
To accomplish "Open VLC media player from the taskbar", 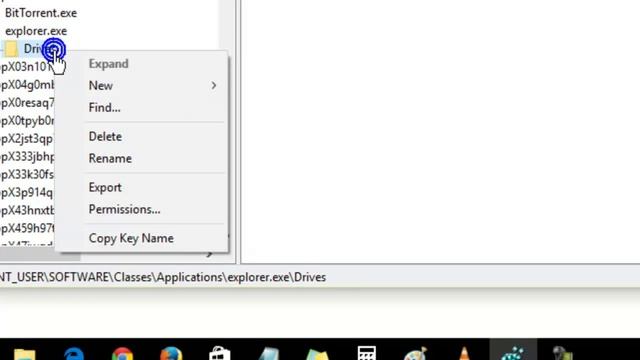I will click(464, 353).
